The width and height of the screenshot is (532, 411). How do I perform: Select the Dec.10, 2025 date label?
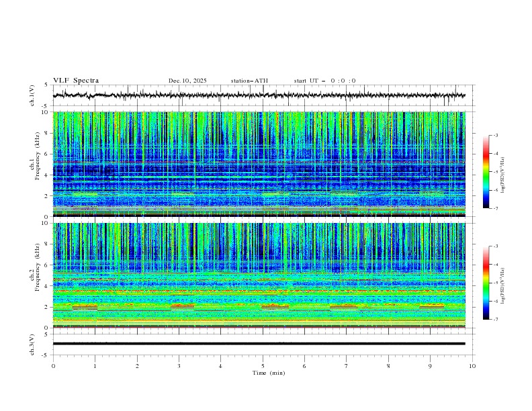pyautogui.click(x=187, y=81)
